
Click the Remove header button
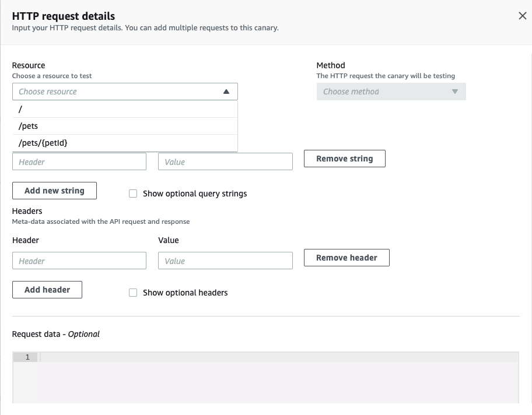coord(346,257)
